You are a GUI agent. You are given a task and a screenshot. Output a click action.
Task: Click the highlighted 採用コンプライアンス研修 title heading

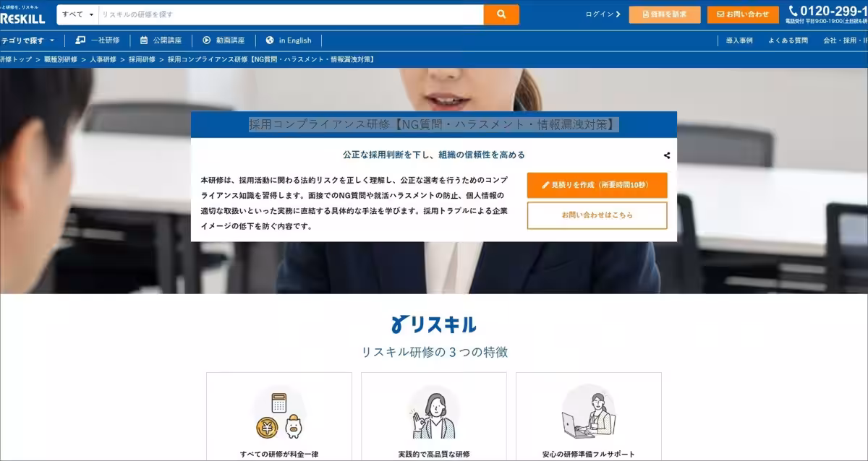click(x=434, y=124)
